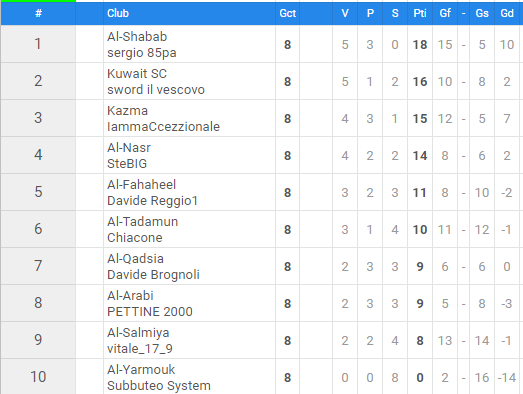Click the Club column header
This screenshot has height=394, width=523.
[118, 13]
